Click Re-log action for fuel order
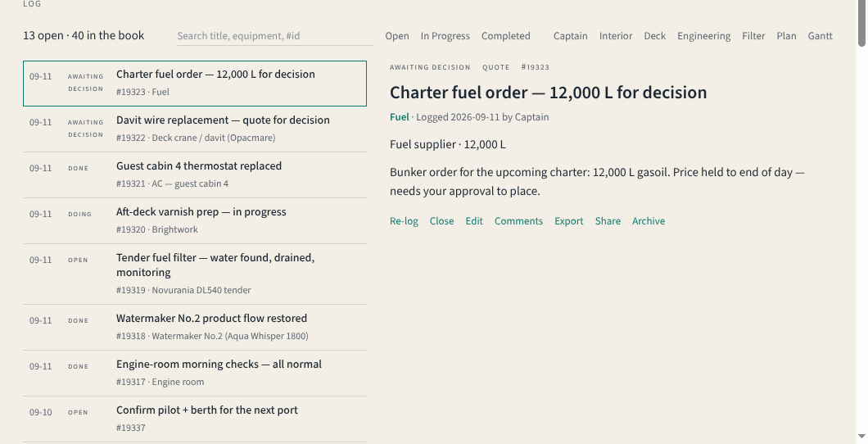 point(404,221)
